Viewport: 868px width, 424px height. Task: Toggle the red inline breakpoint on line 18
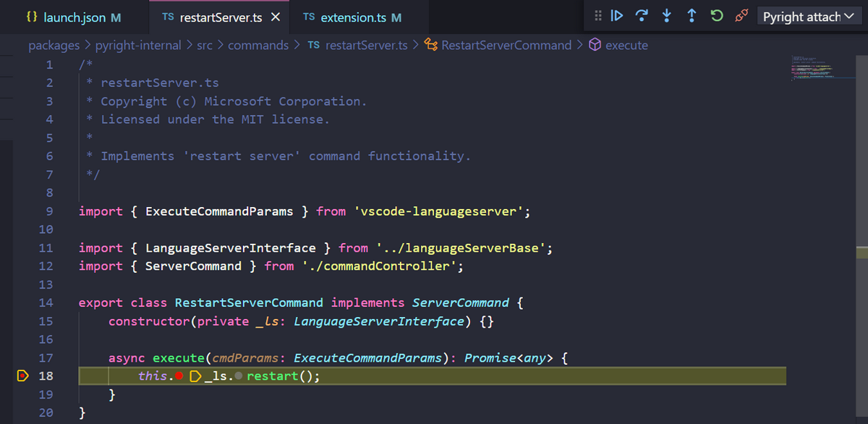[x=179, y=376]
